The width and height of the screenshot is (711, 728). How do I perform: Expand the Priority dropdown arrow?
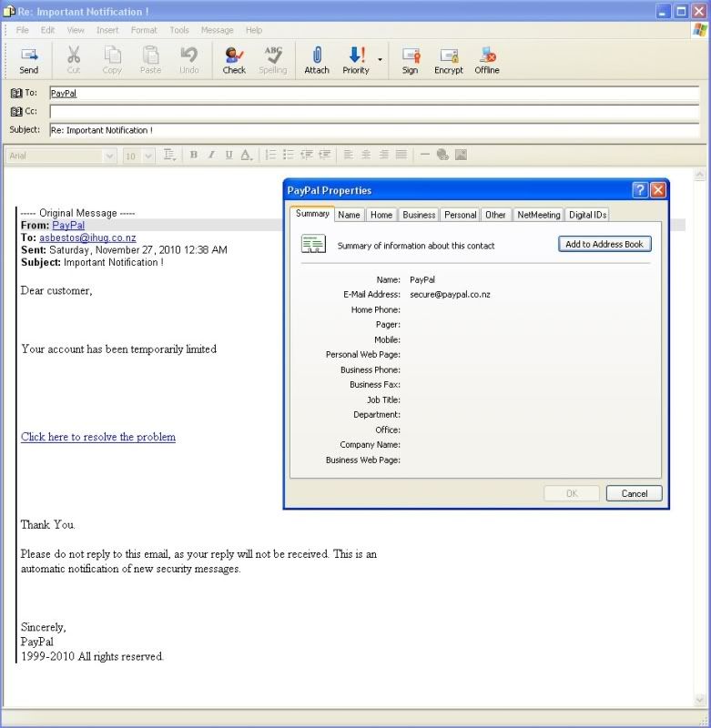pos(381,60)
